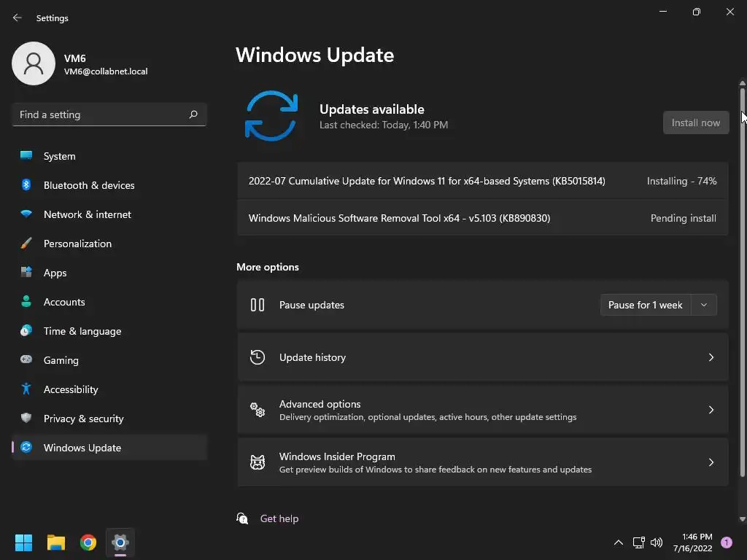Open Windows Insider Program page
This screenshot has height=560, width=747.
(x=483, y=462)
